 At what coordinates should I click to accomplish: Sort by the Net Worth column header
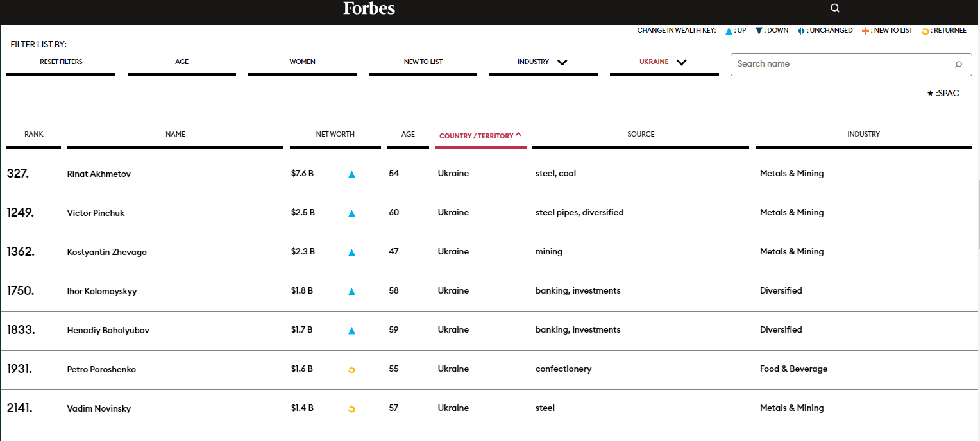click(335, 135)
